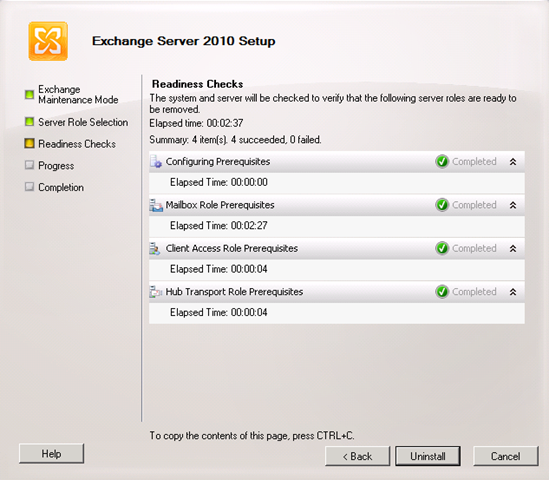Click green check icon for Mailbox Role
The height and width of the screenshot is (480, 549).
[x=442, y=205]
